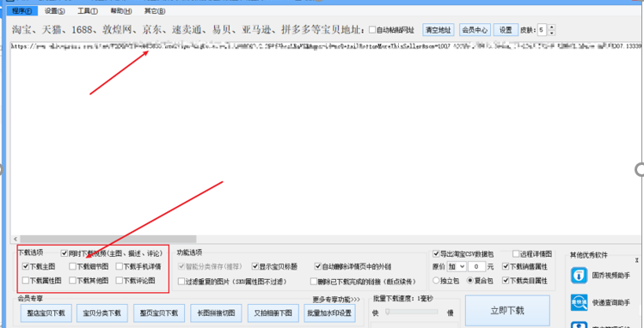The image size is (644, 328).
Task: Select the 独立包 radio button
Action: point(436,281)
